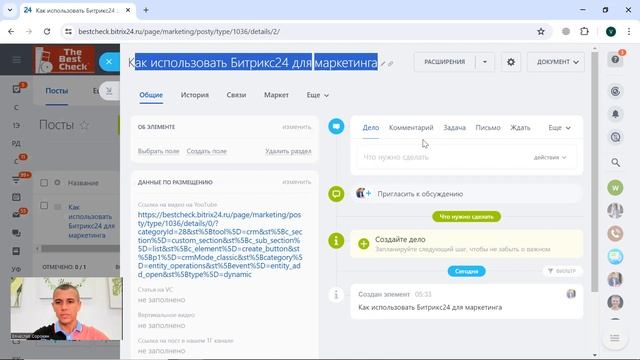The width and height of the screenshot is (640, 360).
Task: Open the Bitrix24 spiral network icon
Action: (615, 91)
